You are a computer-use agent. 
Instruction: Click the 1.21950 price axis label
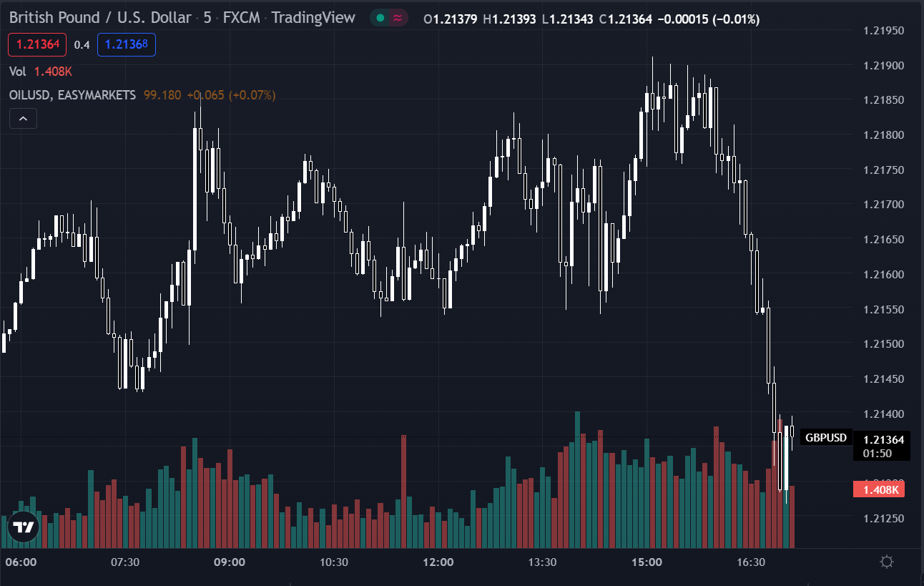884,31
